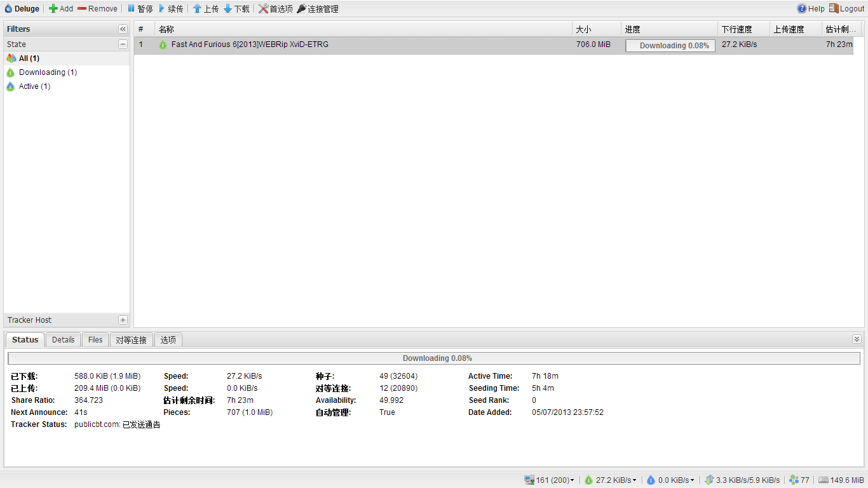Click the 种子 seeds value 49 (32604)
Viewport: 868px width, 488px height.
point(398,376)
